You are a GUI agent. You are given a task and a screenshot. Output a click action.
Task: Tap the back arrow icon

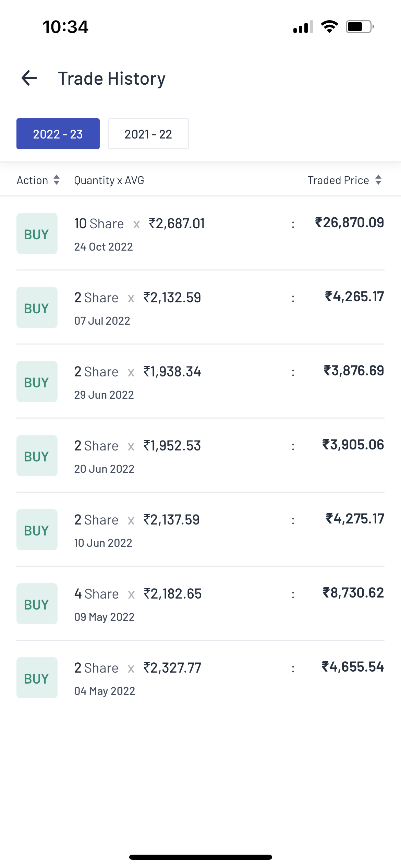coord(29,78)
